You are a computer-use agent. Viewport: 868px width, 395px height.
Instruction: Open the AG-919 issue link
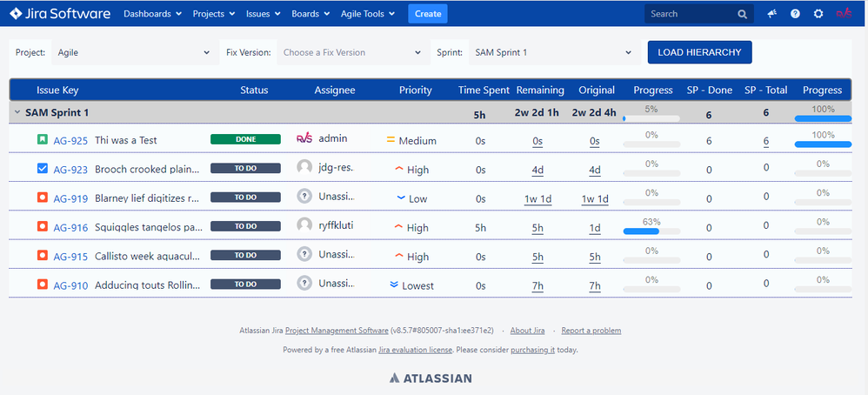pyautogui.click(x=70, y=198)
